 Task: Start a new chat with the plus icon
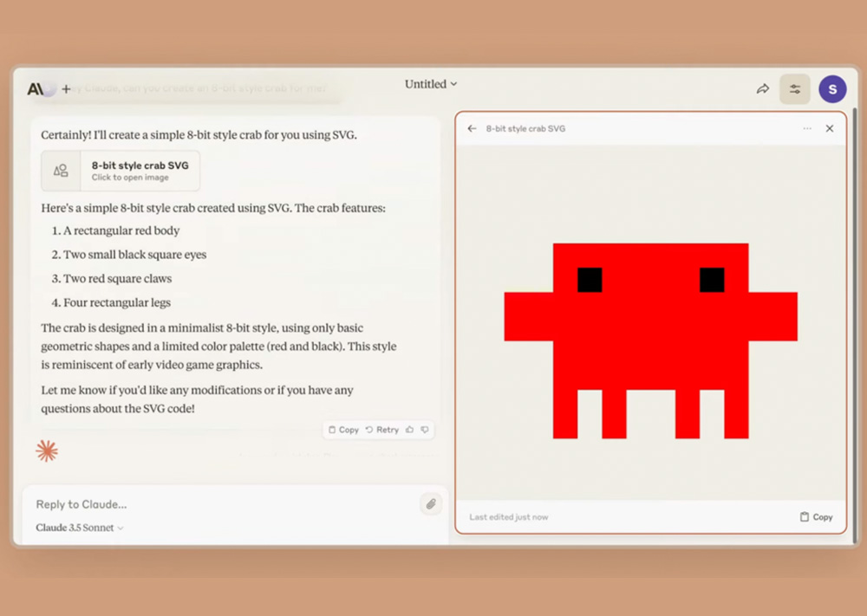coord(66,89)
